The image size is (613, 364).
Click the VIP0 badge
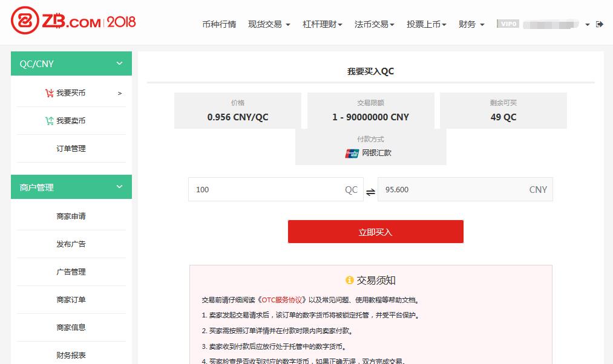pos(508,24)
